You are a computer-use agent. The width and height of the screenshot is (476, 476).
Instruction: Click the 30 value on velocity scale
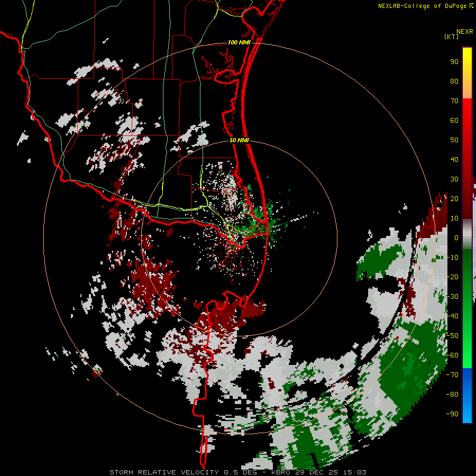point(454,179)
